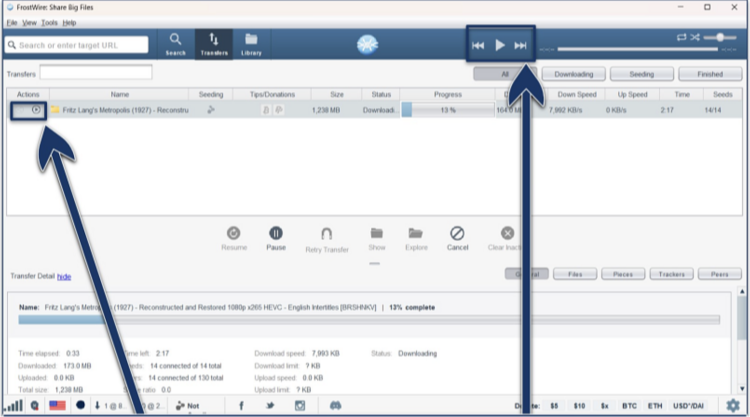This screenshot has width=750, height=417.
Task: Filter transfers by Seeding
Action: 641,74
